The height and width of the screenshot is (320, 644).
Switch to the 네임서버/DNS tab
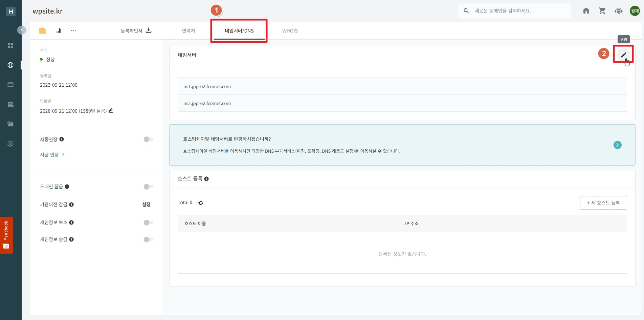pos(239,31)
